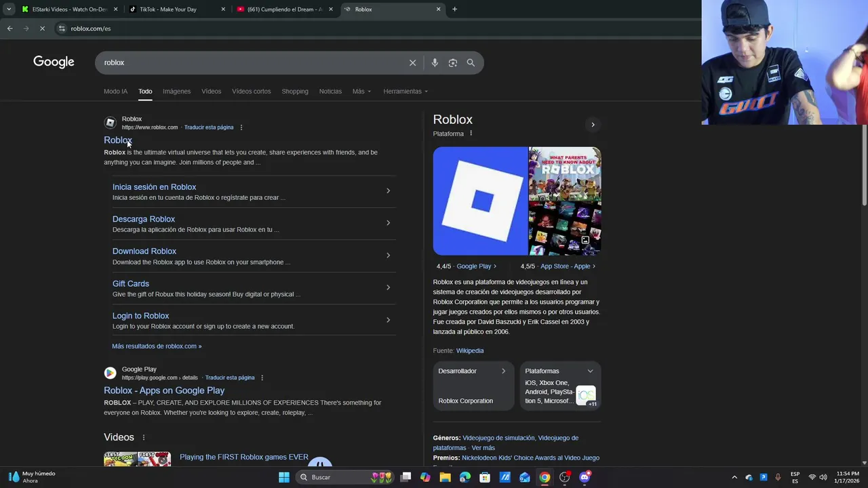The height and width of the screenshot is (488, 868).
Task: Open Task View from the taskbar
Action: [x=406, y=477]
